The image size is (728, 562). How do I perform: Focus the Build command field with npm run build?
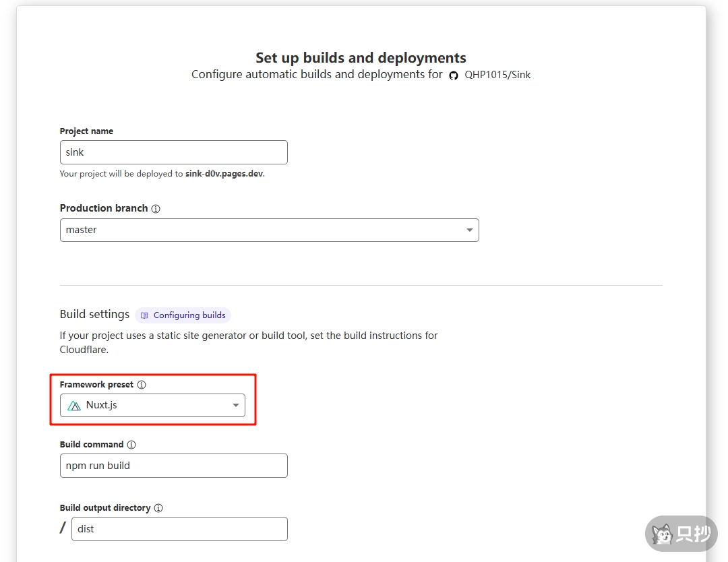(x=173, y=466)
